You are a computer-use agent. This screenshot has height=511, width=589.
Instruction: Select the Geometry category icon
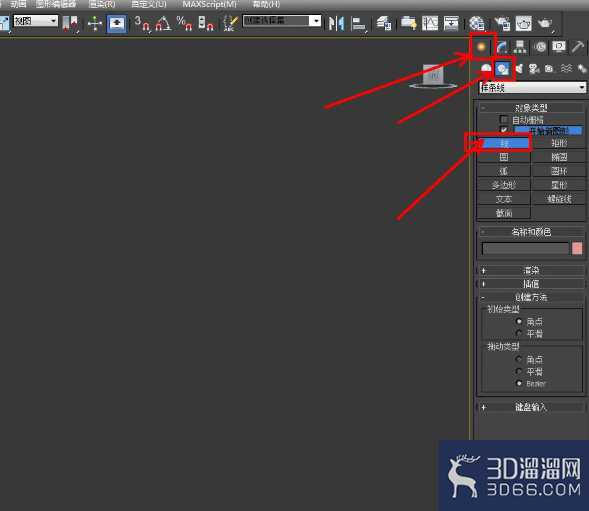pyautogui.click(x=486, y=69)
